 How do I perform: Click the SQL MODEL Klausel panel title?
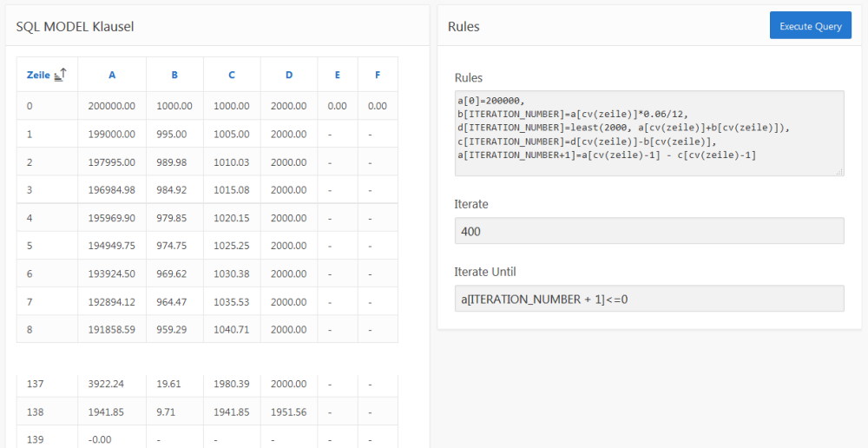point(75,26)
